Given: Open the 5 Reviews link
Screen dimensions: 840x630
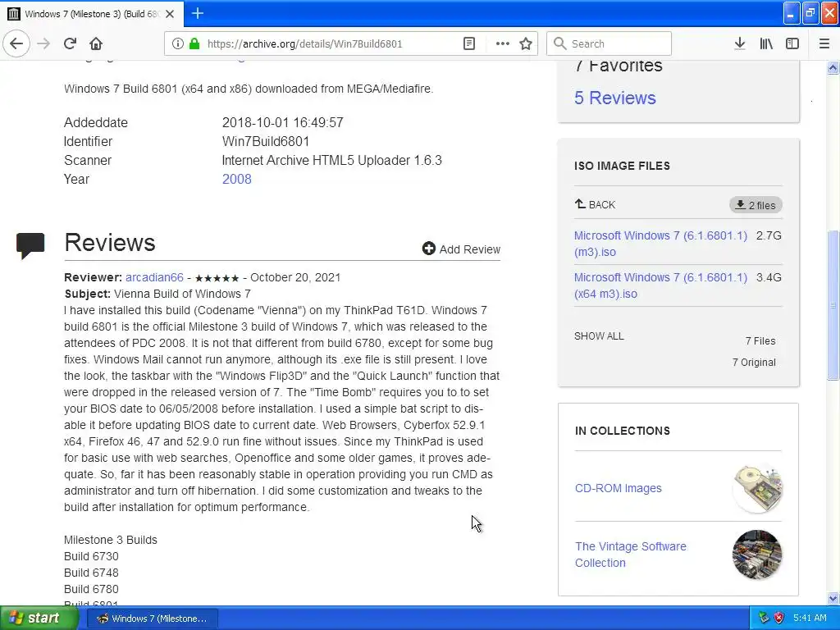Looking at the screenshot, I should point(615,98).
